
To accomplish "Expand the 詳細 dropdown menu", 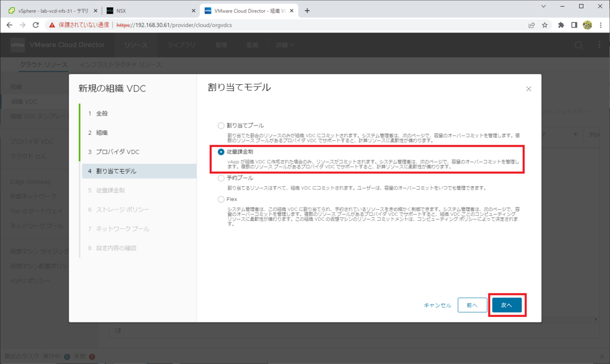I will click(x=285, y=45).
